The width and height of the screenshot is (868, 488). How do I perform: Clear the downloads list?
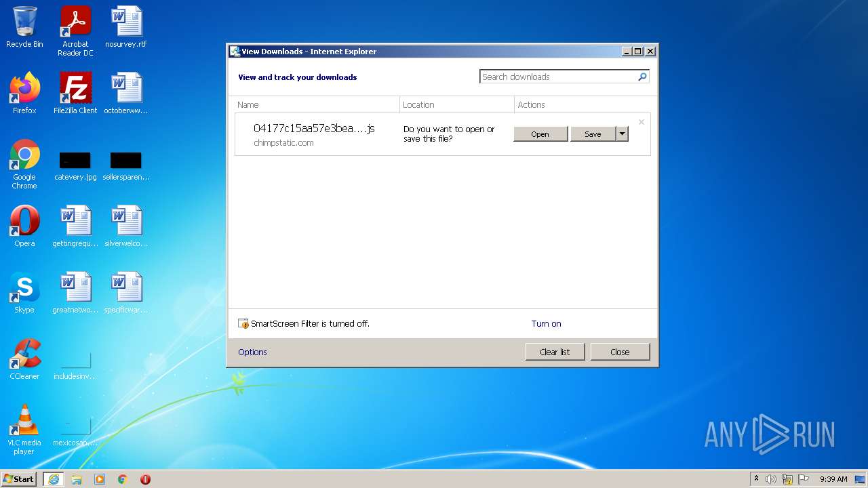(x=555, y=352)
